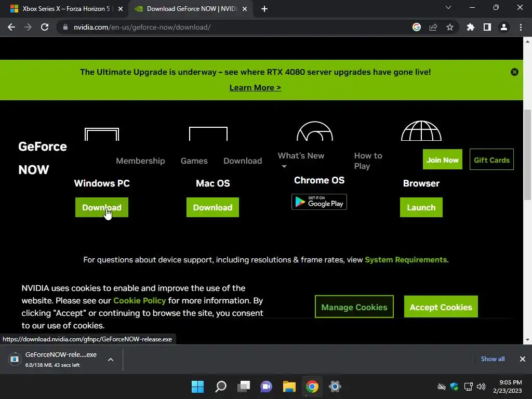Screen dimensions: 532x399
Task: Open File Explorer from taskbar
Action: (289, 387)
